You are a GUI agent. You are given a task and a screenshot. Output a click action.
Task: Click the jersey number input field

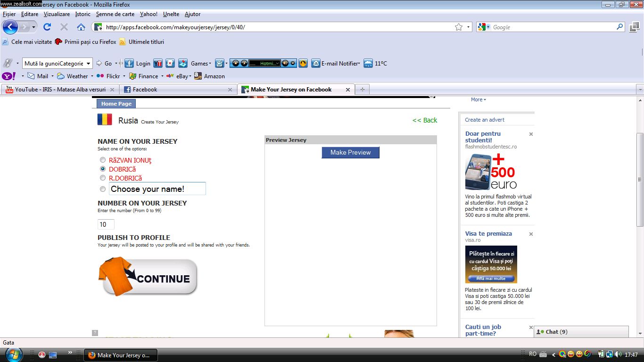[106, 225]
